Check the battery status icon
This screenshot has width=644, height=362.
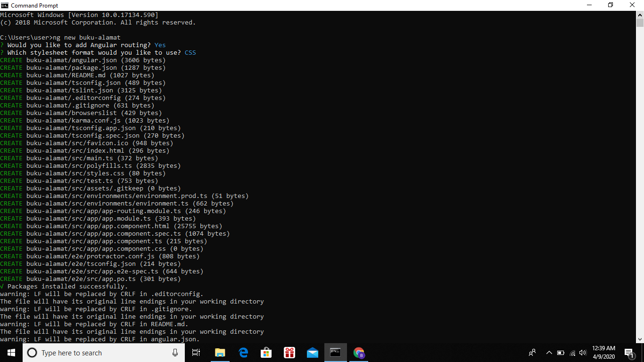(561, 353)
